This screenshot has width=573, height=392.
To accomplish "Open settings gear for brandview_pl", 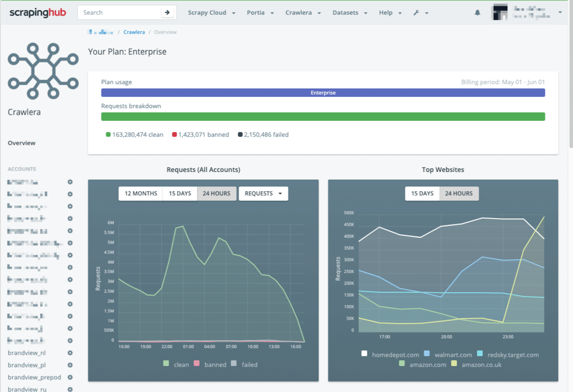I will (70, 365).
